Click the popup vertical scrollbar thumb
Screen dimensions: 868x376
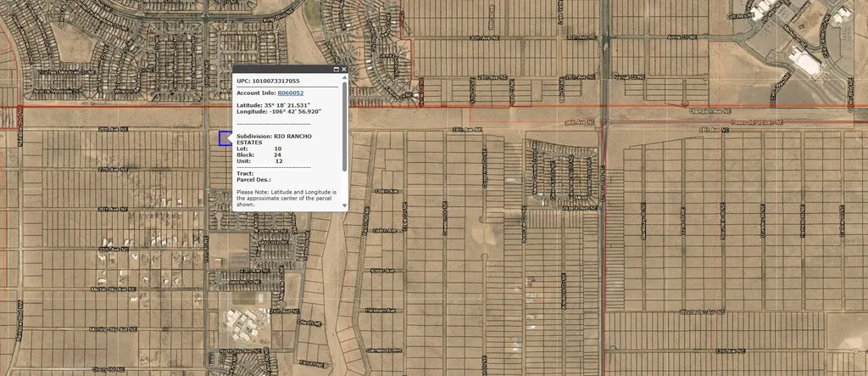tap(344, 127)
